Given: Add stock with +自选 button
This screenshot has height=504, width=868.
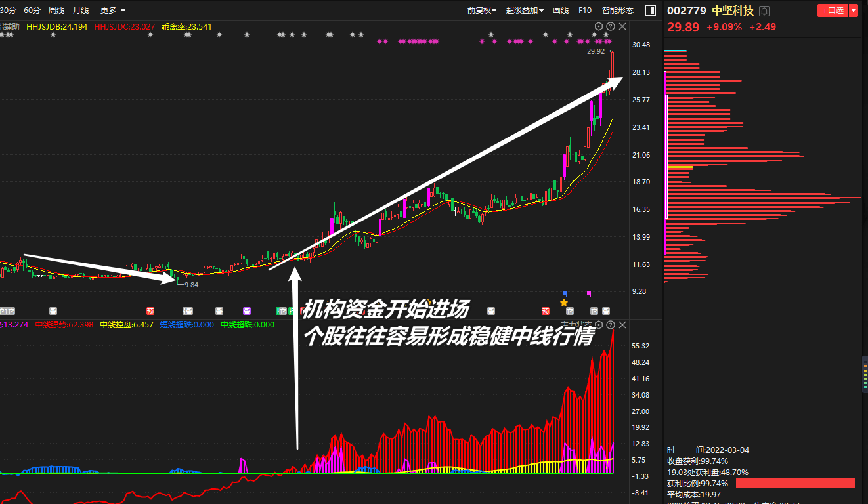Looking at the screenshot, I should point(833,10).
